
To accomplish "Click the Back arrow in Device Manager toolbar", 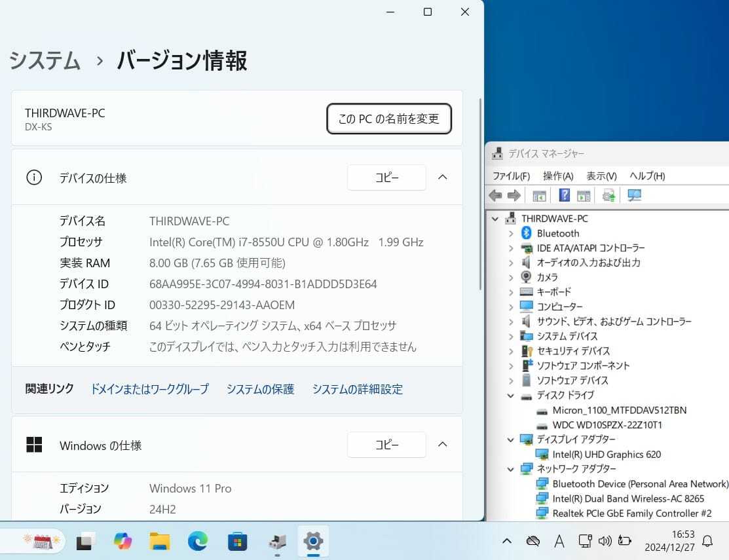I will pos(496,196).
